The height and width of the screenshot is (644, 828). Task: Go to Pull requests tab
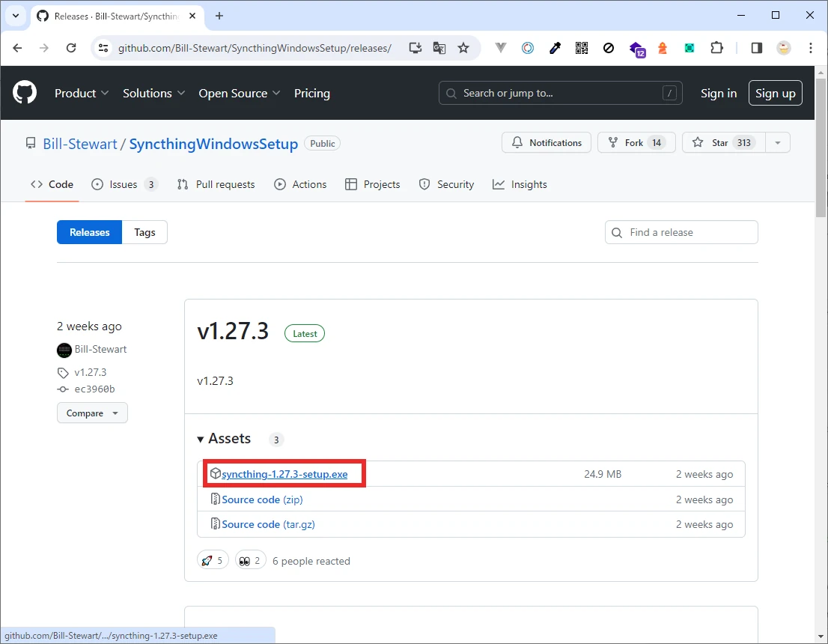(216, 184)
